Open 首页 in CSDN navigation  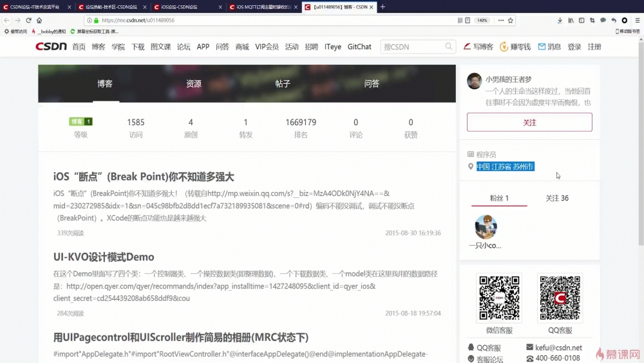[x=79, y=47]
